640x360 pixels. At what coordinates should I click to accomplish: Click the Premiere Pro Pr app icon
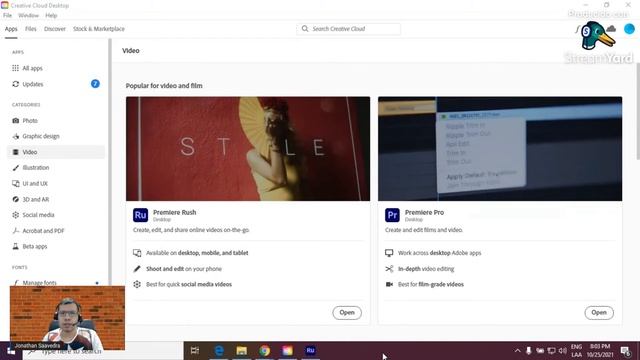click(392, 215)
